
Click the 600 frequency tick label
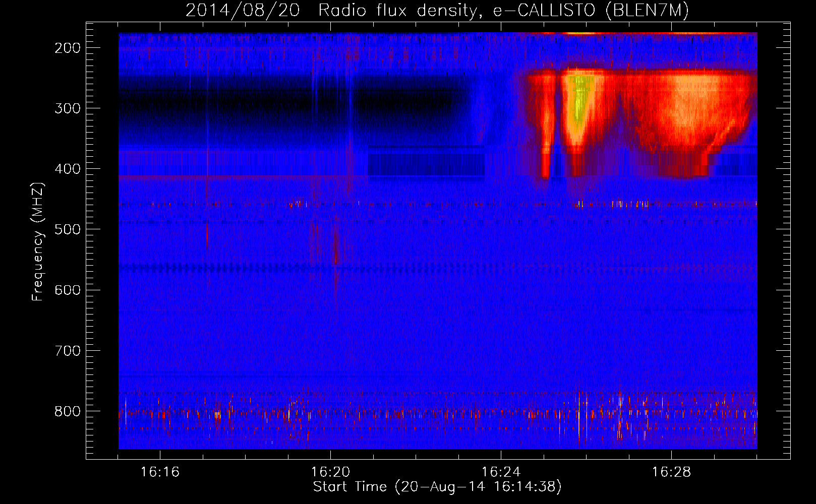pos(68,290)
